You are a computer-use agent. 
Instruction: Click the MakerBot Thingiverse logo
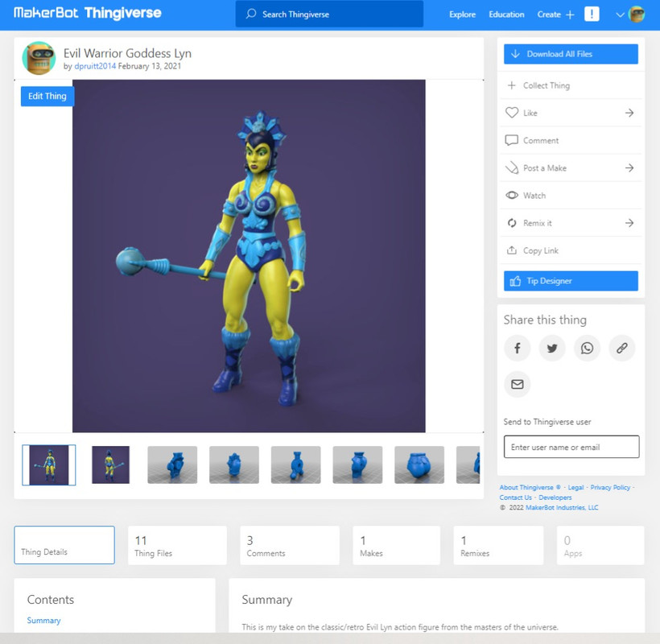pyautogui.click(x=88, y=13)
